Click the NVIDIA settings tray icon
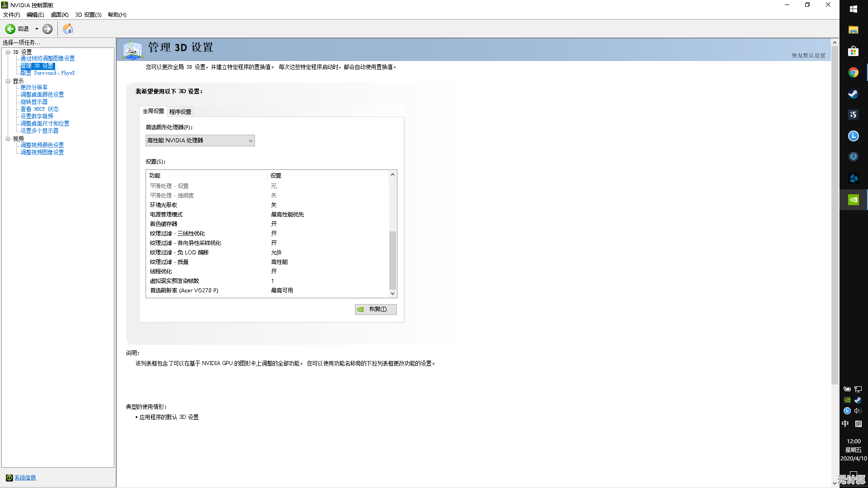 click(x=847, y=400)
